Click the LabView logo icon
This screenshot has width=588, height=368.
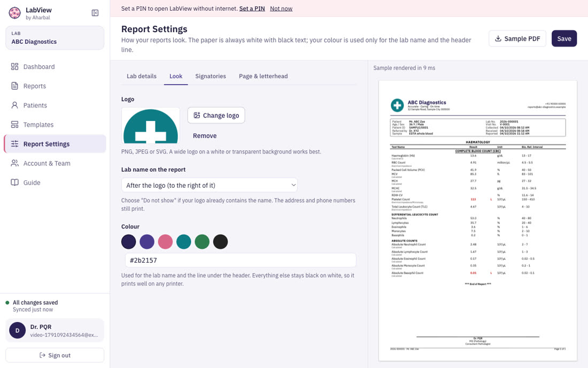(x=14, y=13)
